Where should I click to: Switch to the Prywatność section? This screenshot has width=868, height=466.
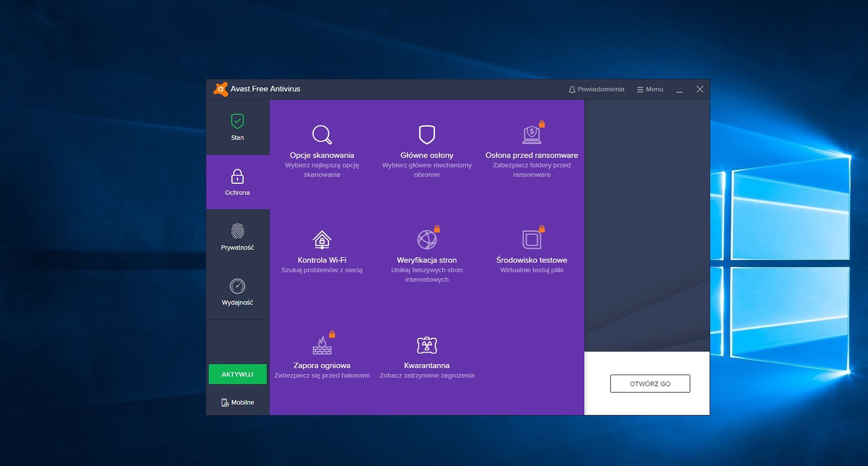tap(237, 237)
